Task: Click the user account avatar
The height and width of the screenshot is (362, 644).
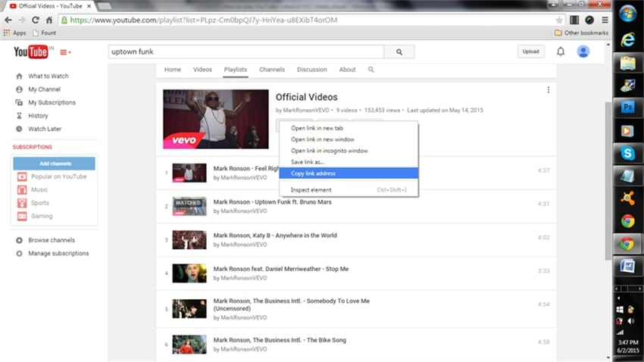Action: tap(583, 51)
